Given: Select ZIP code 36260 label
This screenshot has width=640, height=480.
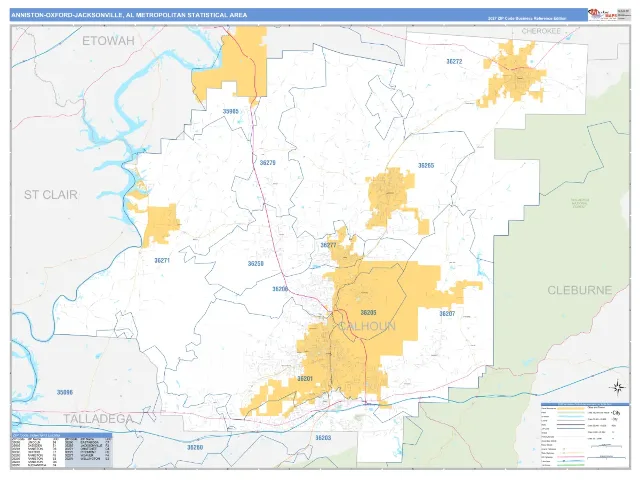Looking at the screenshot, I should [195, 447].
